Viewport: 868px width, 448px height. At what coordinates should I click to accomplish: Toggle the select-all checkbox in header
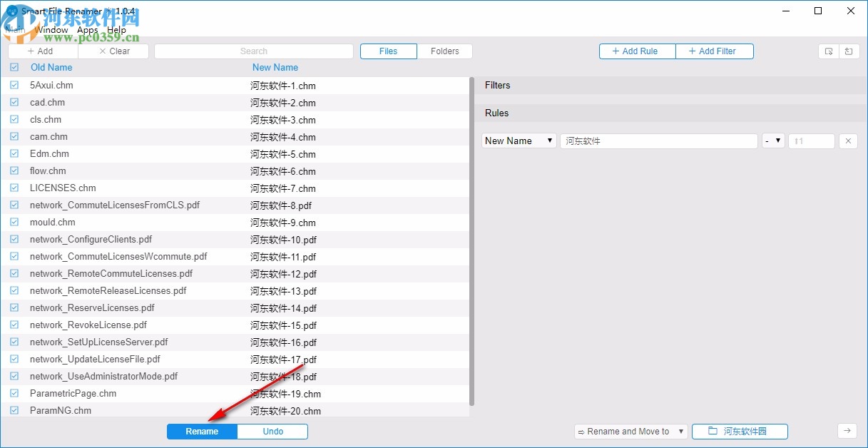coord(14,67)
